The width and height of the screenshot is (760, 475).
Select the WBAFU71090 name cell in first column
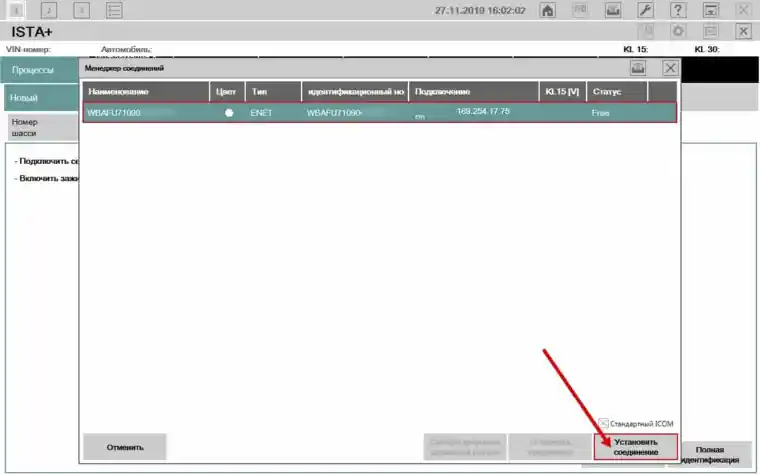click(x=114, y=113)
